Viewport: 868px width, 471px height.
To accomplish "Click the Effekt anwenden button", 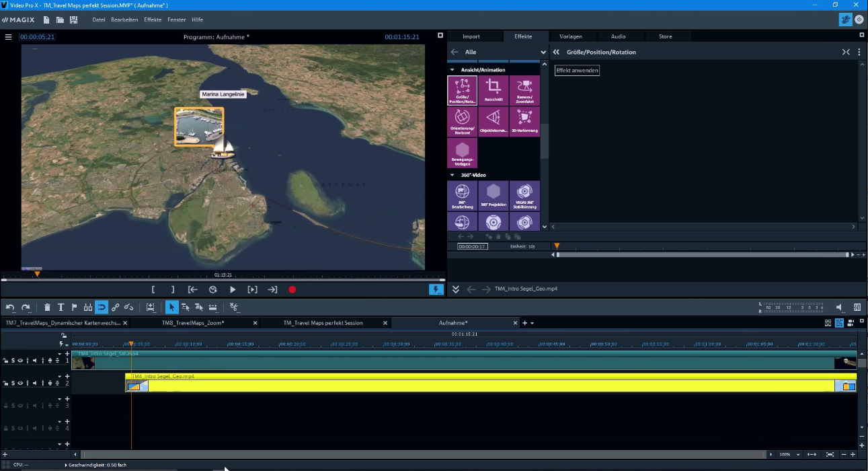I will (x=576, y=70).
